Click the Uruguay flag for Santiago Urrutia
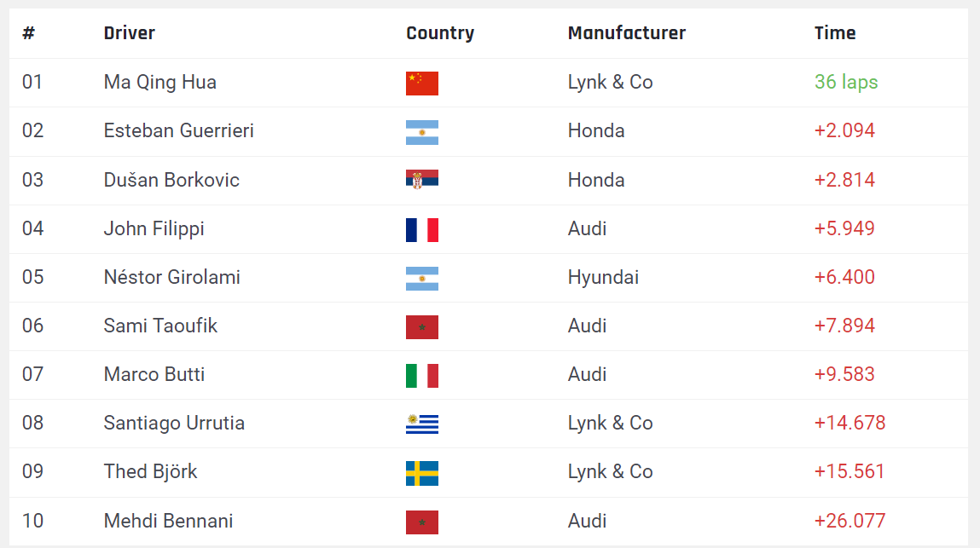980x548 pixels. point(421,424)
